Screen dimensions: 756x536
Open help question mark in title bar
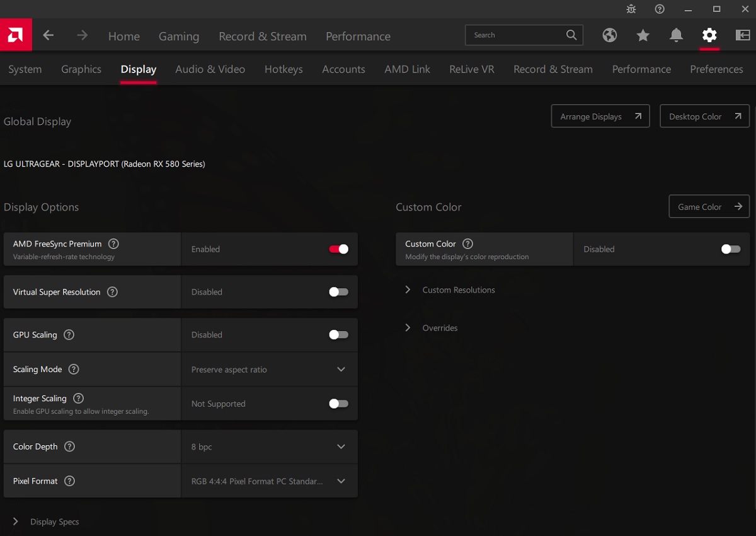pos(660,9)
